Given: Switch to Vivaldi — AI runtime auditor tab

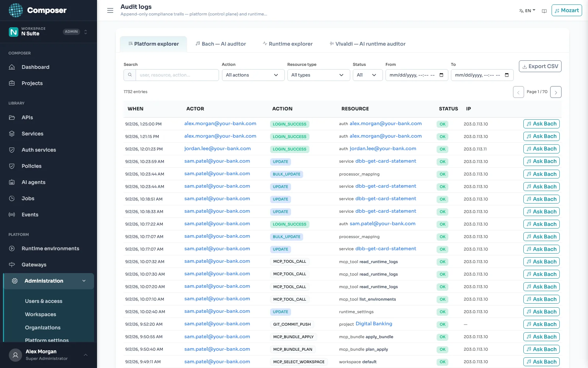Looking at the screenshot, I should pos(367,44).
